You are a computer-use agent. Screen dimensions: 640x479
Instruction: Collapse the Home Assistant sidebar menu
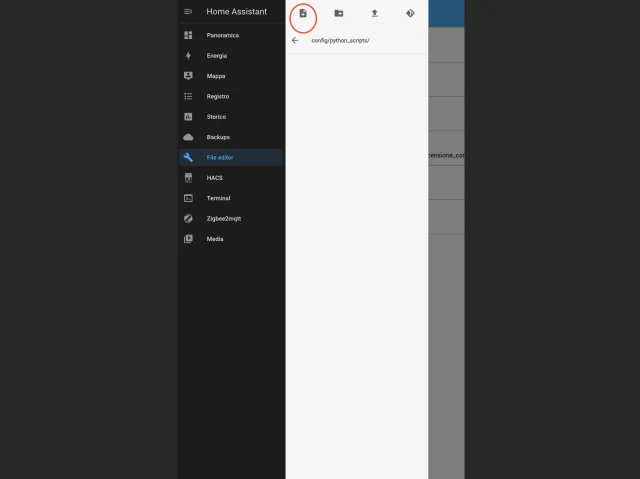coord(188,12)
